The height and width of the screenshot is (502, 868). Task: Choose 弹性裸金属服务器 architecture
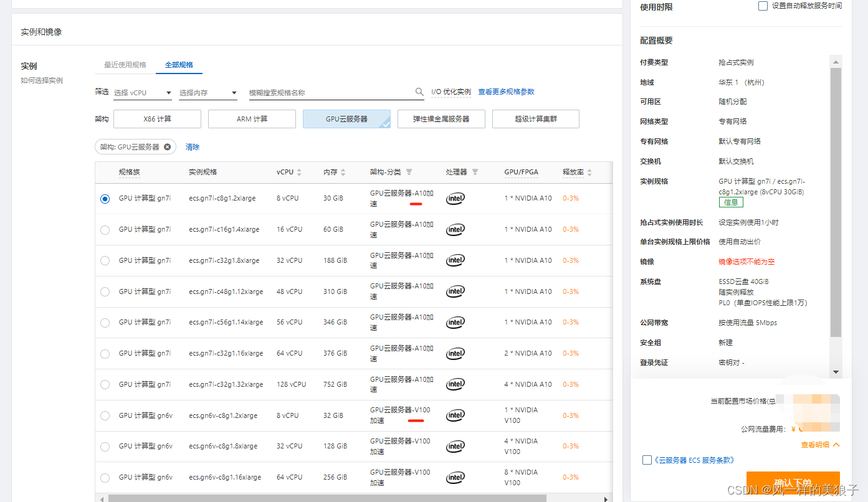click(x=441, y=119)
